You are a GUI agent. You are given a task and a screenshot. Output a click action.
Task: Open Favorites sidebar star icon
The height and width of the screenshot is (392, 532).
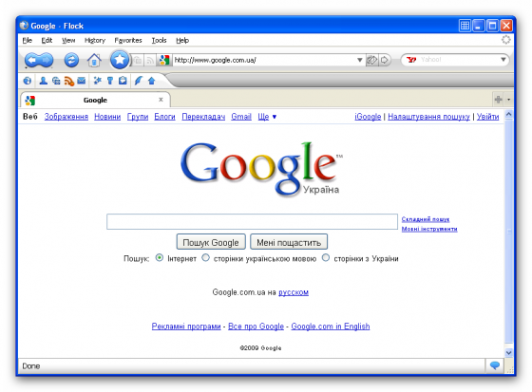point(97,81)
